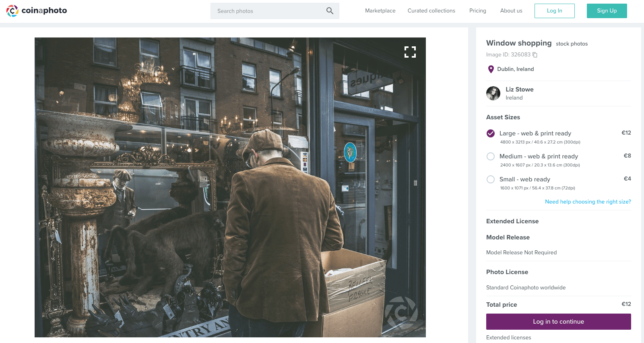This screenshot has width=644, height=343.
Task: Click the stock photos label
Action: pos(572,44)
